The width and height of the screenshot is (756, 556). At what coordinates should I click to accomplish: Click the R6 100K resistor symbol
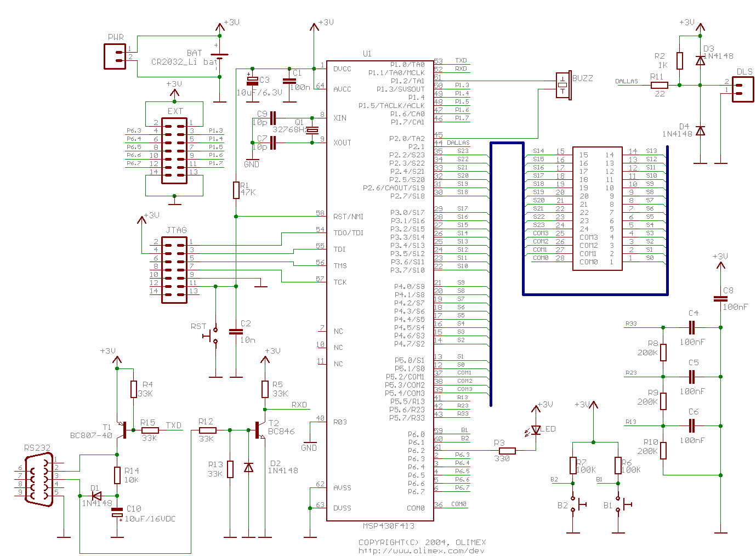pos(618,465)
